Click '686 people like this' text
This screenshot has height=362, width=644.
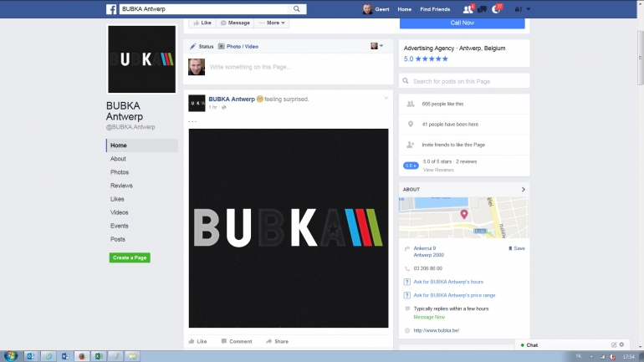(442, 104)
